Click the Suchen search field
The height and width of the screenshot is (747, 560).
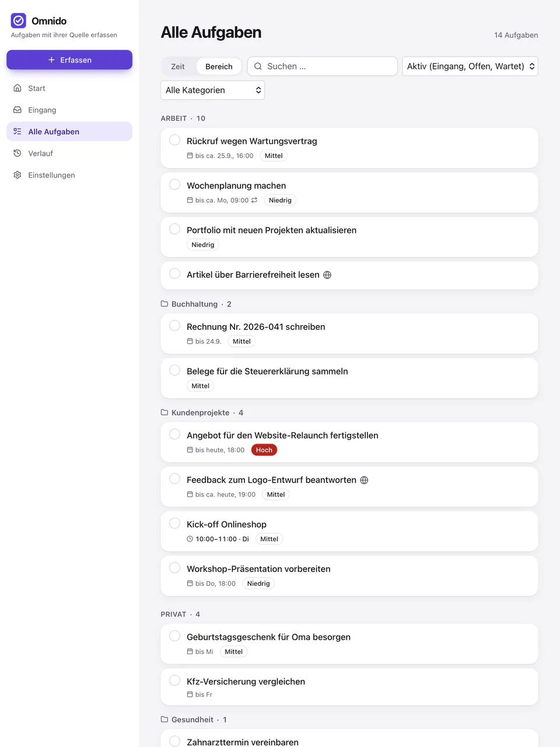(x=323, y=67)
